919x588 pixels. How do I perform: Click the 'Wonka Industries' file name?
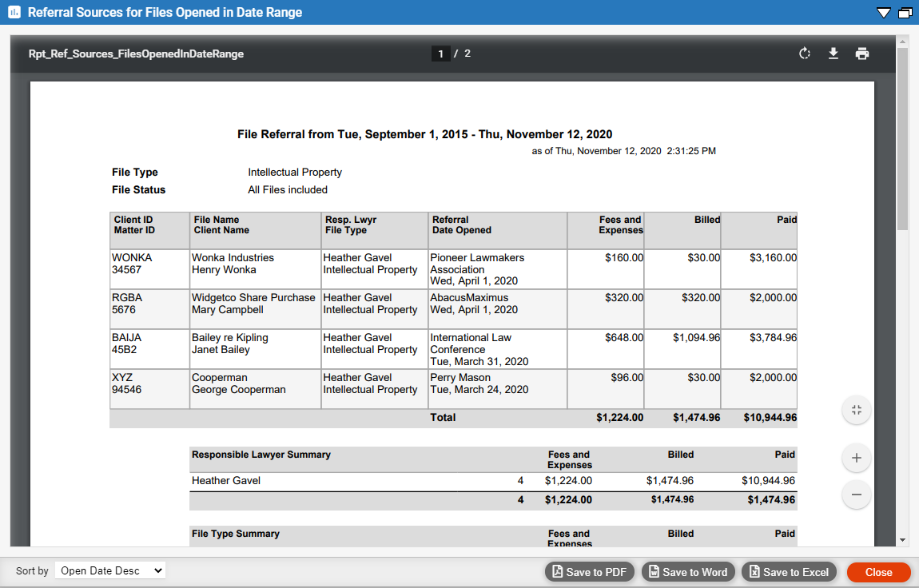point(233,258)
